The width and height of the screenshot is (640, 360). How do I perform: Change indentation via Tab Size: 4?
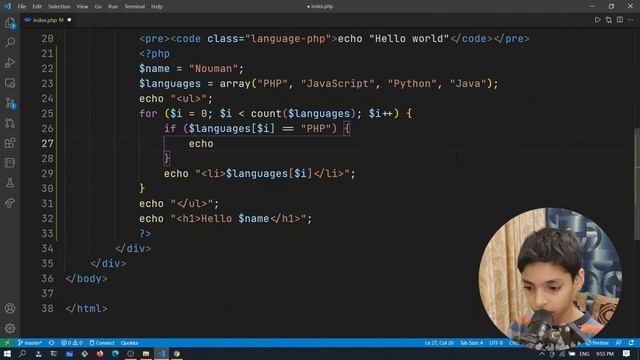pos(471,342)
